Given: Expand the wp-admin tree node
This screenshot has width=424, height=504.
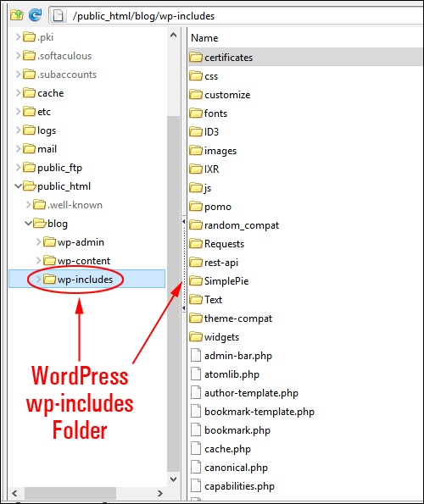Looking at the screenshot, I should tap(39, 241).
